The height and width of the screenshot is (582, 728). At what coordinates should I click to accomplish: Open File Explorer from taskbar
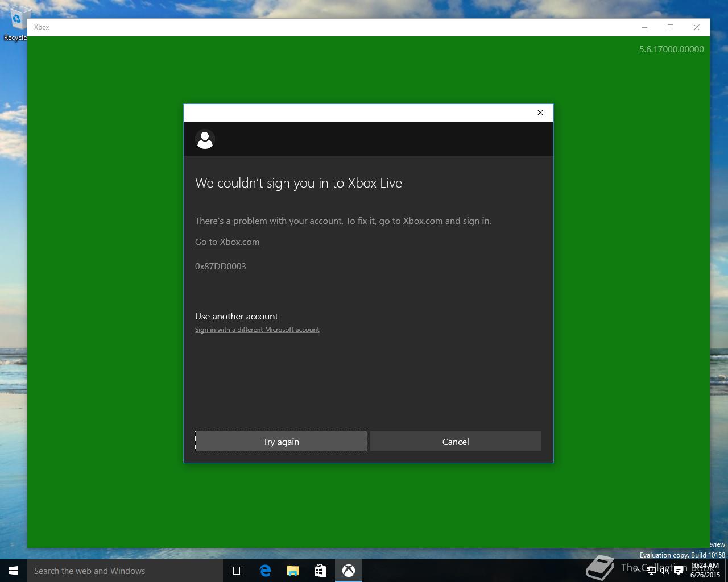(x=292, y=571)
